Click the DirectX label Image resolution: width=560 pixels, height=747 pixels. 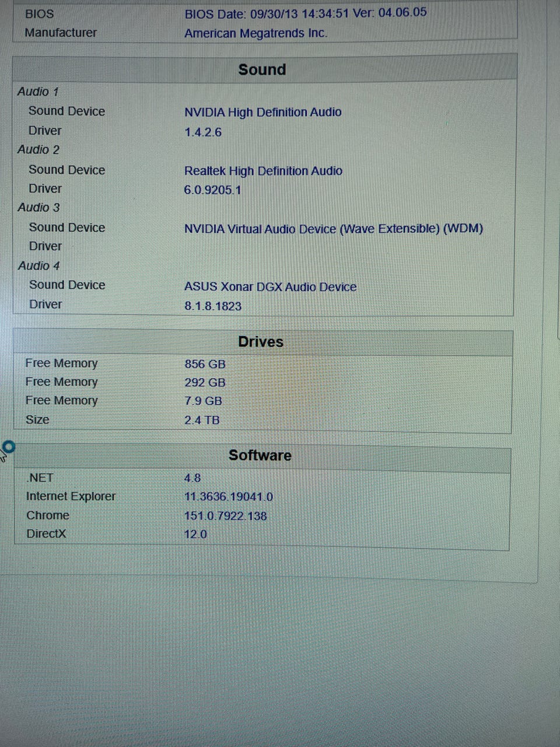[x=46, y=533]
